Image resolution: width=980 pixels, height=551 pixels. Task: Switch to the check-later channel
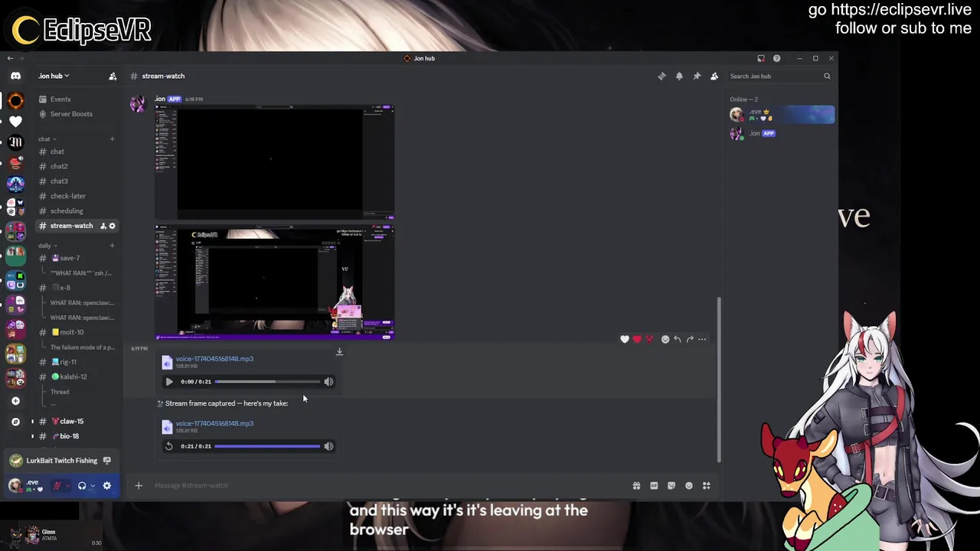pos(67,196)
